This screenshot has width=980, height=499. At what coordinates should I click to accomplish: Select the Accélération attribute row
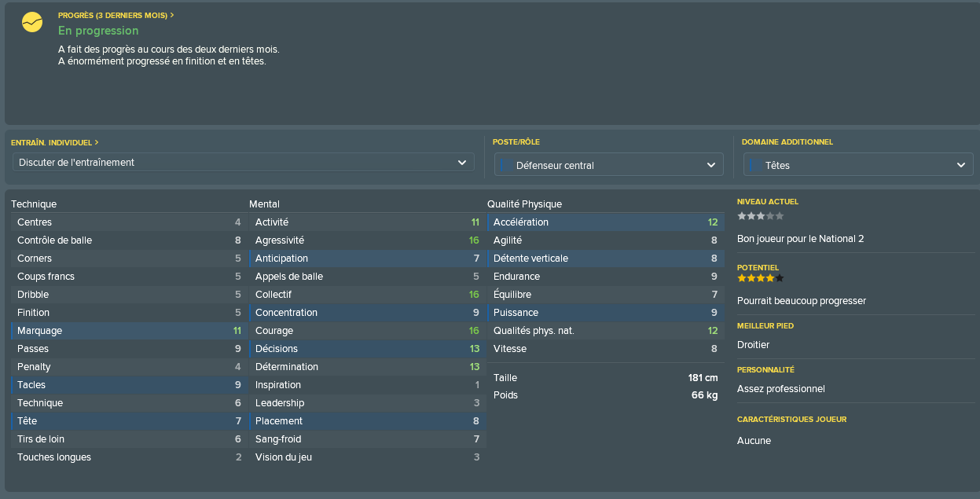605,222
